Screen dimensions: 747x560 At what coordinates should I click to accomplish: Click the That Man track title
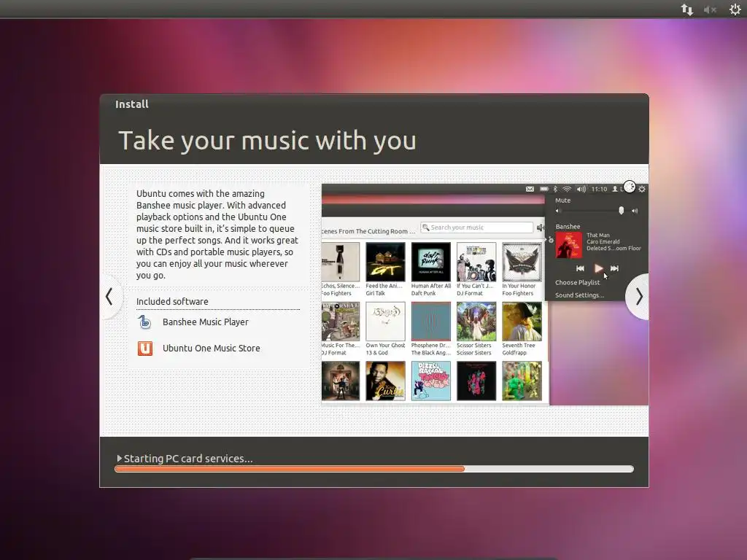coord(598,236)
